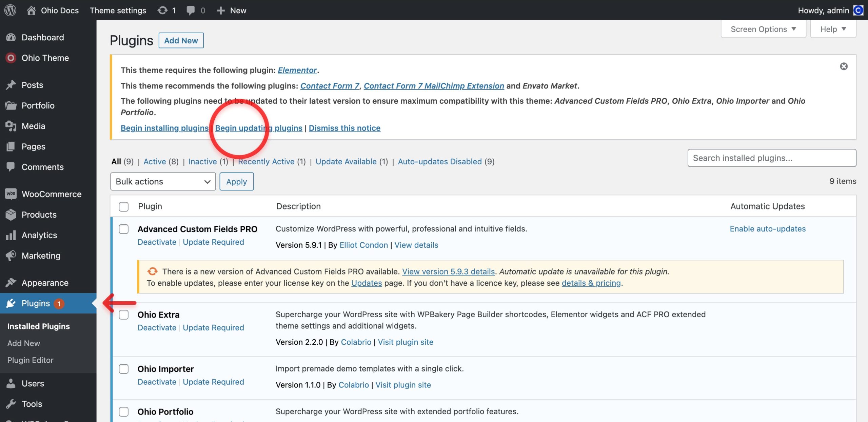Click the WordPress logo icon
Image resolution: width=868 pixels, height=422 pixels.
click(10, 10)
